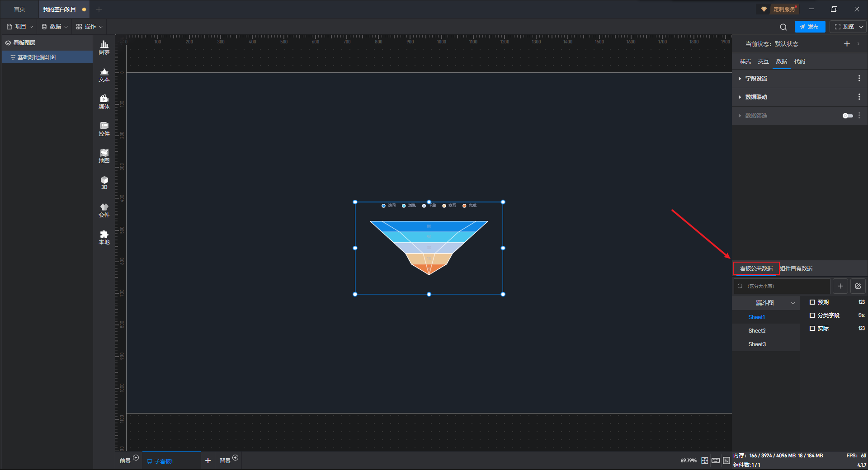The image size is (868, 470).
Task: Click the keyboard shortcuts icon in status bar
Action: 716,461
